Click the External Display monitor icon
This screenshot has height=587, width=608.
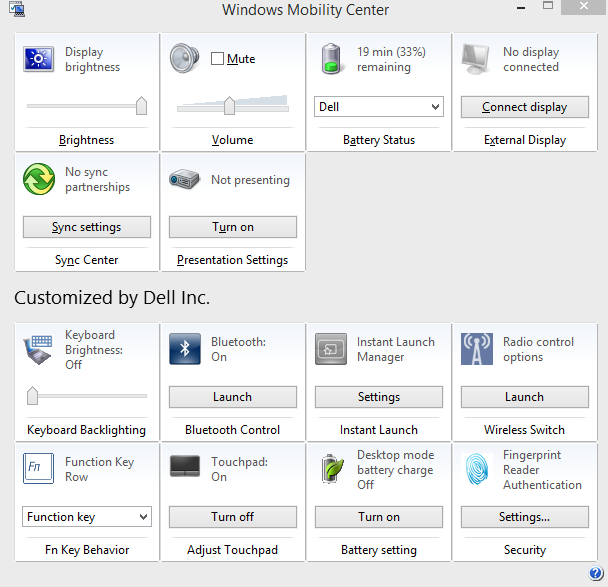point(476,59)
